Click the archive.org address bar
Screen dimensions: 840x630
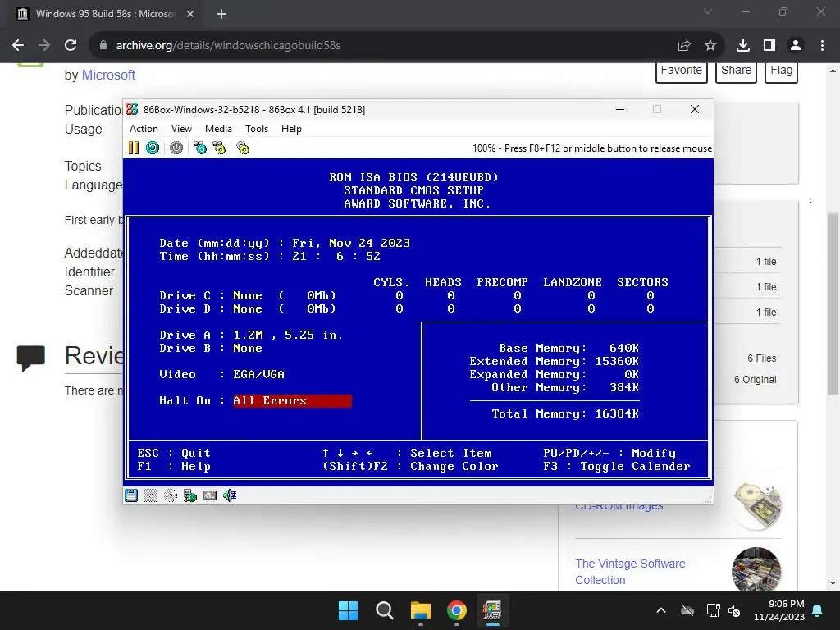click(386, 46)
